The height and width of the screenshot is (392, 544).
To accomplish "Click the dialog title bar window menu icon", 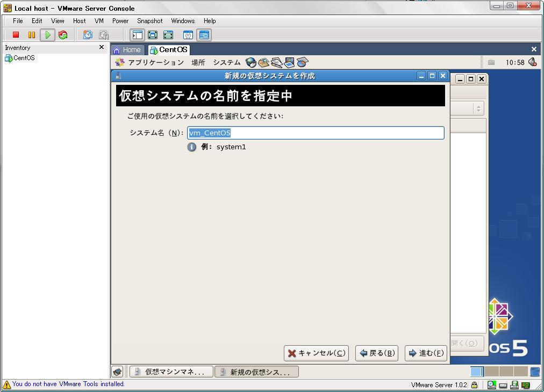I will pyautogui.click(x=118, y=76).
